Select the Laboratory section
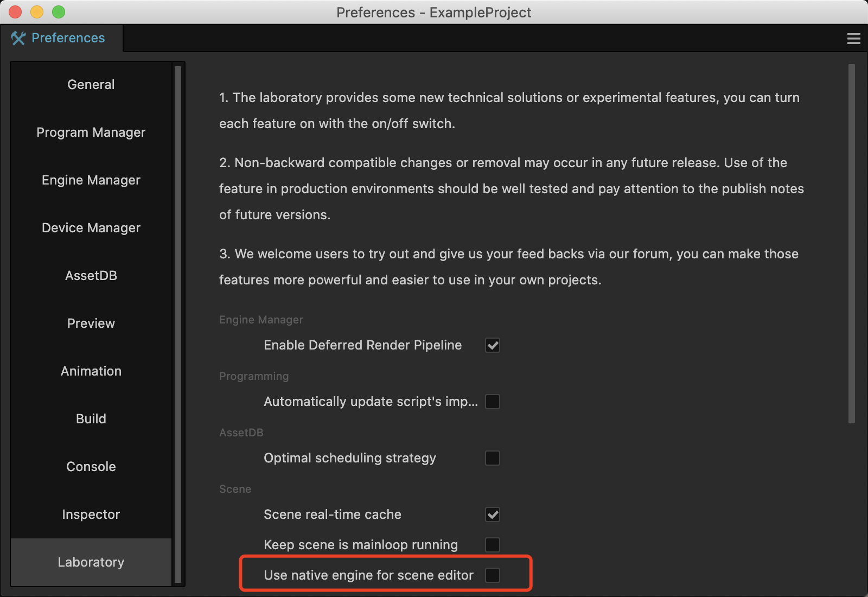 [x=91, y=562]
